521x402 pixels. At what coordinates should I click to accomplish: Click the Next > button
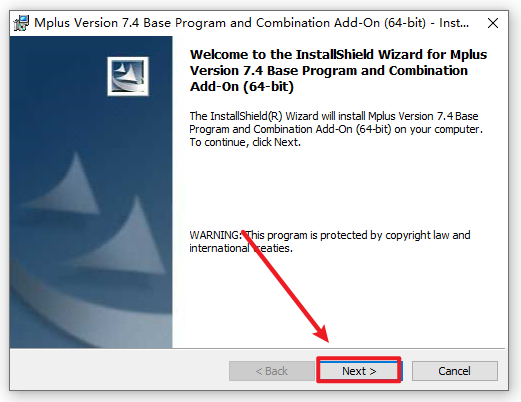359,371
